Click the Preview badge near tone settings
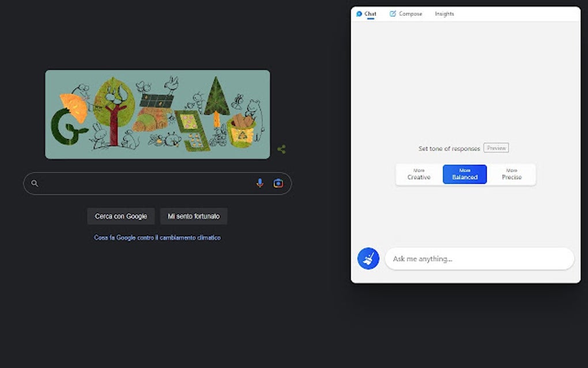The height and width of the screenshot is (368, 588). [x=496, y=148]
